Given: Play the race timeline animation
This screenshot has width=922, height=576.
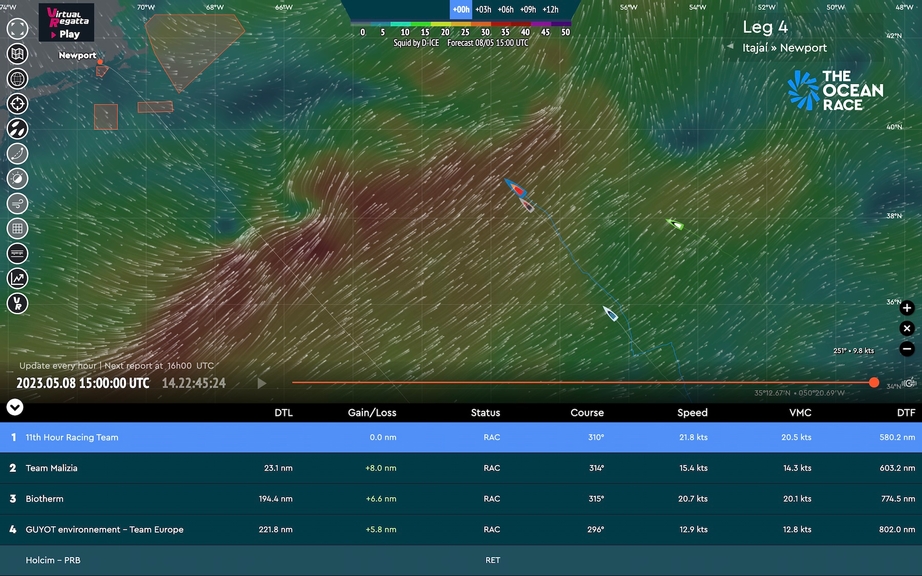Looking at the screenshot, I should (262, 383).
